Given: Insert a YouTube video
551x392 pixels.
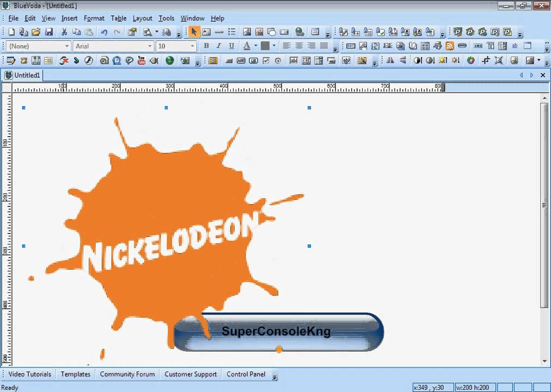Looking at the screenshot, I should point(141,60).
